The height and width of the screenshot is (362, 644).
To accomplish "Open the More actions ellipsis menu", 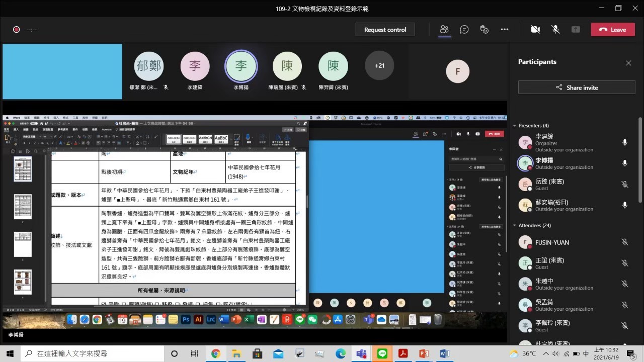I will (x=504, y=30).
